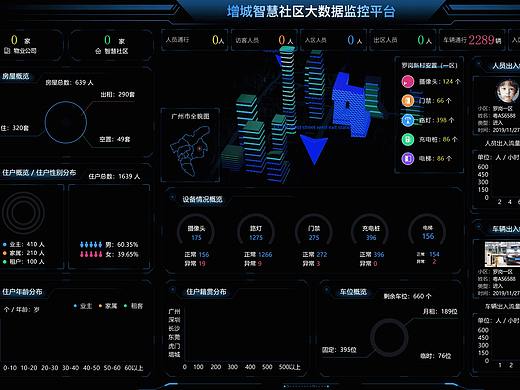Viewport: 520px width, 390px height.
Task: Click the 物业公司 building icon
Action: [x=7, y=51]
